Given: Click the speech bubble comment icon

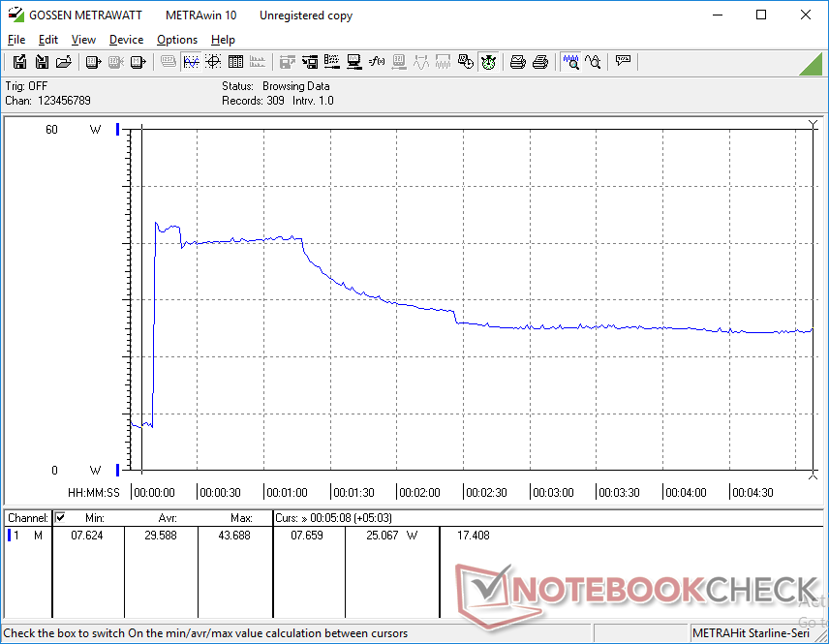Looking at the screenshot, I should point(623,62).
